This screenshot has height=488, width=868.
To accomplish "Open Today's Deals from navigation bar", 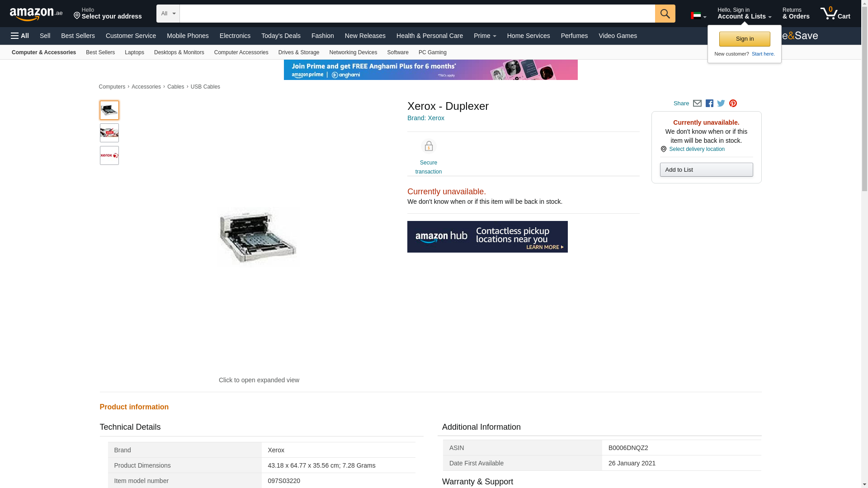I will click(x=280, y=36).
